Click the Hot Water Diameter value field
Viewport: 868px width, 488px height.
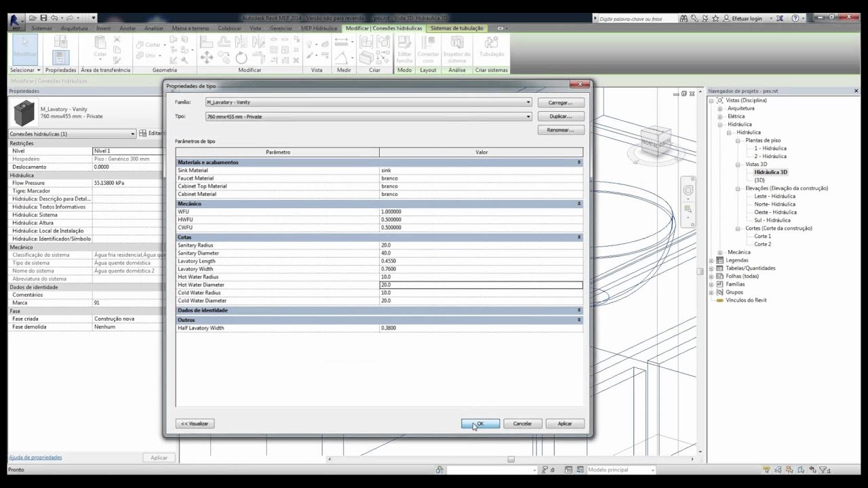[481, 285]
